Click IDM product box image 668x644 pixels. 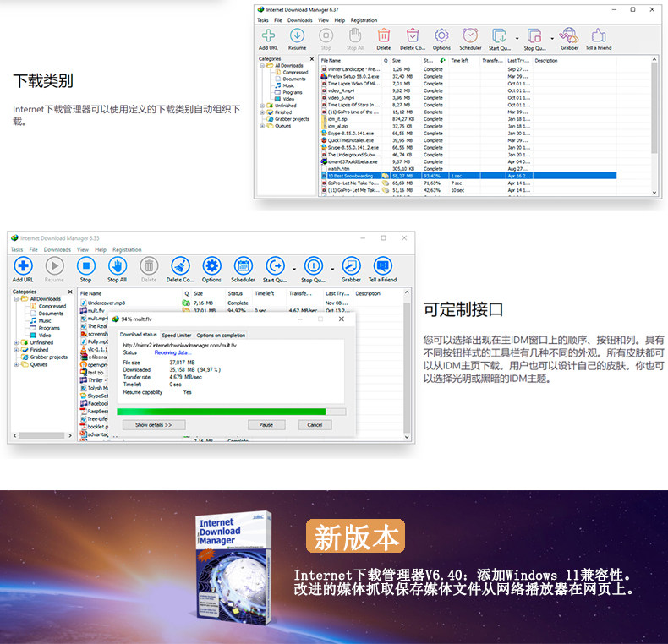(234, 568)
